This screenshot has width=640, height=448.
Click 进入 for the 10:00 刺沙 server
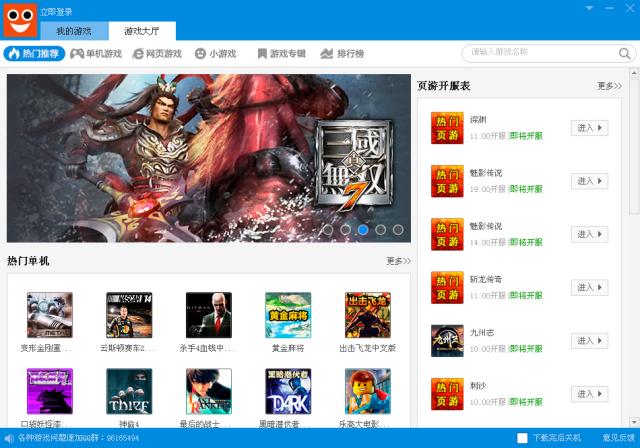pos(590,394)
